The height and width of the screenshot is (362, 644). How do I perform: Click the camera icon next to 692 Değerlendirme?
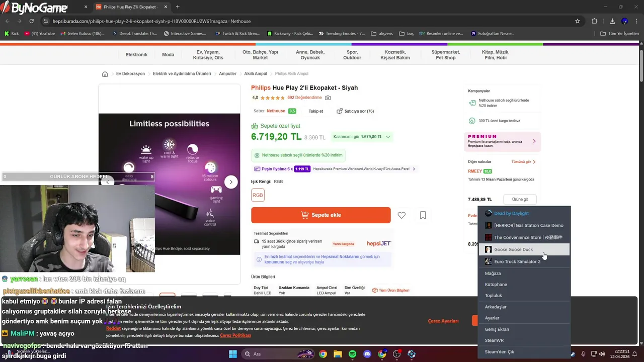coord(328,98)
